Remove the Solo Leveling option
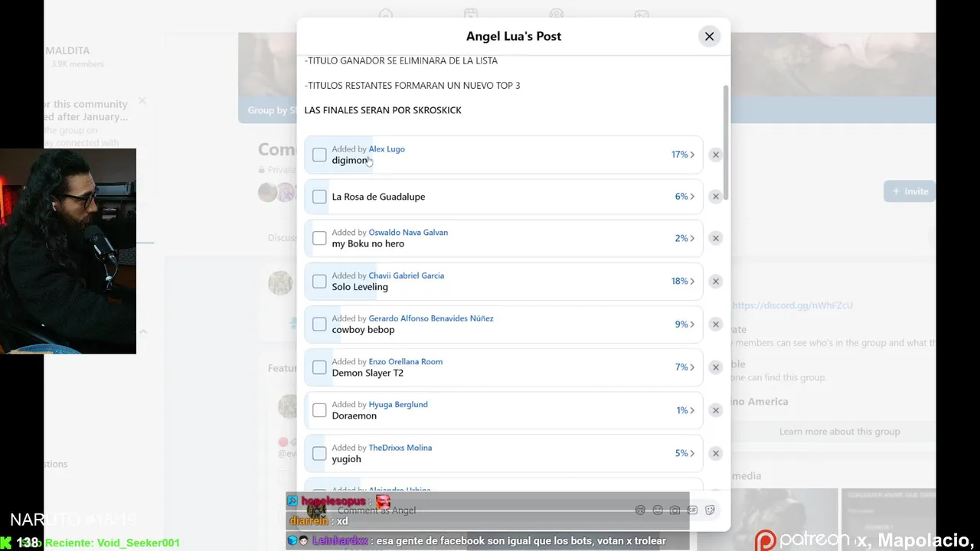The image size is (980, 551). tap(715, 281)
